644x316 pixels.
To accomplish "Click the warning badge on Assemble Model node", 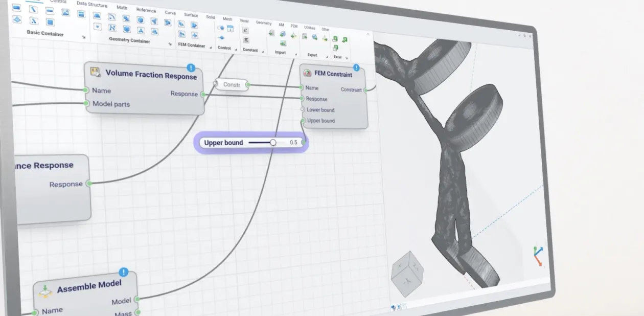I will (123, 273).
